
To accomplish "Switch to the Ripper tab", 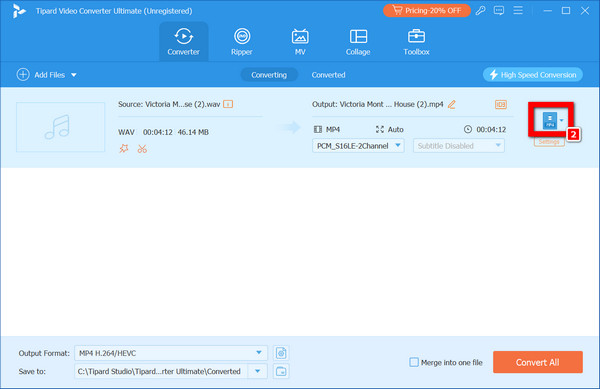I will [242, 41].
